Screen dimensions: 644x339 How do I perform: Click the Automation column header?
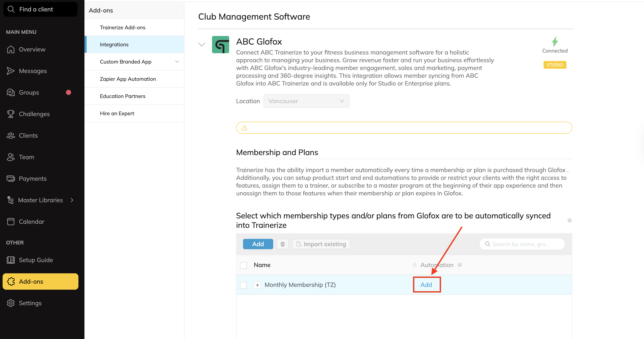point(437,265)
